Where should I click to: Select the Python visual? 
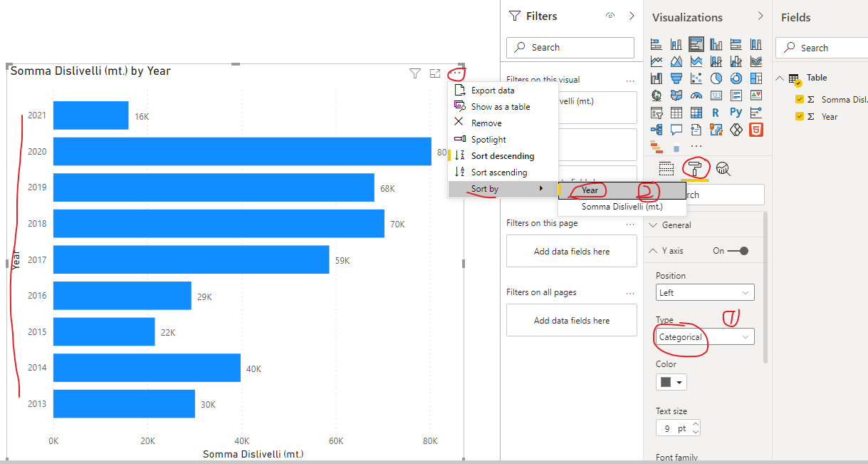pyautogui.click(x=736, y=113)
